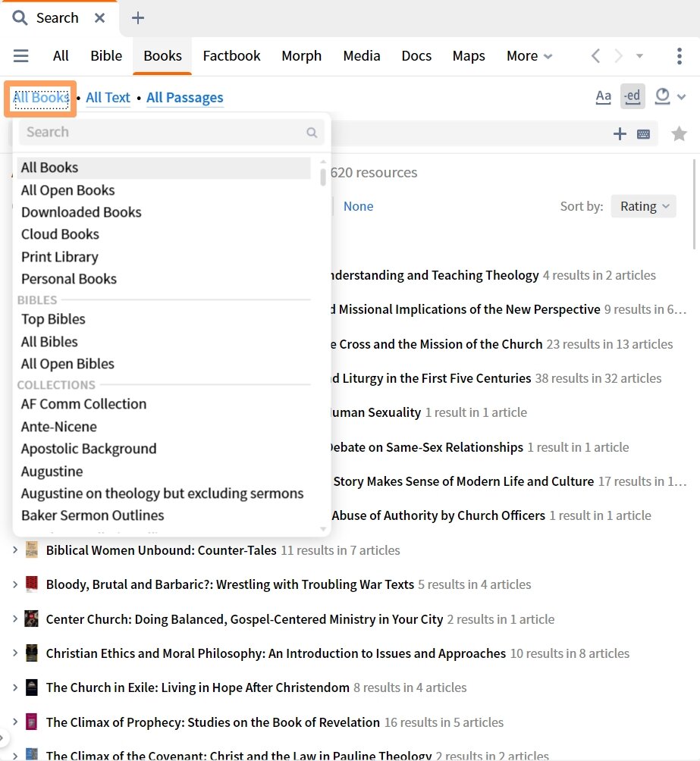This screenshot has height=761, width=700.
Task: Click Center Church book cover
Action: pos(32,619)
